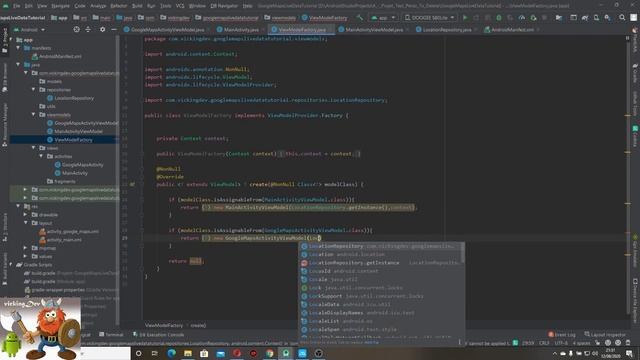The height and width of the screenshot is (360, 640).
Task: Click the Windows Cortana search circle
Action: (138, 353)
